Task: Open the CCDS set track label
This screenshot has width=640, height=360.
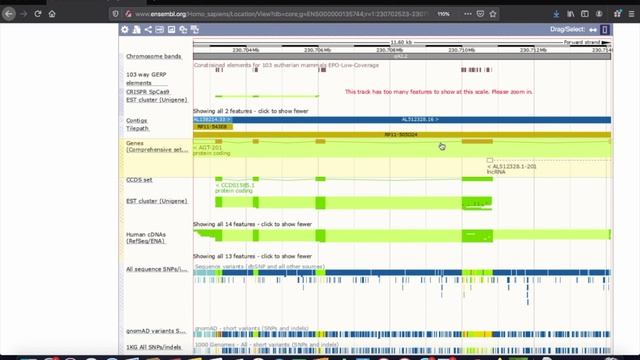Action: 139,180
